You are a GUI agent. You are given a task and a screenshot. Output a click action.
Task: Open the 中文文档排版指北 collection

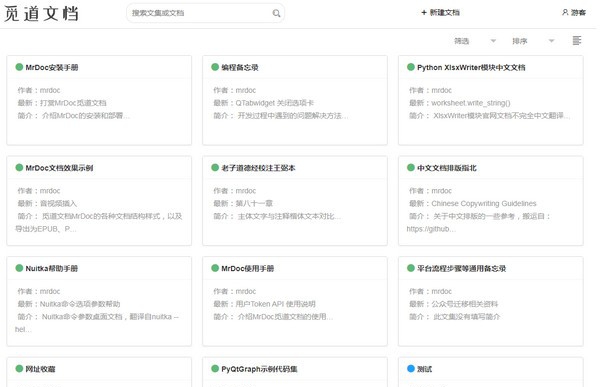[447, 168]
